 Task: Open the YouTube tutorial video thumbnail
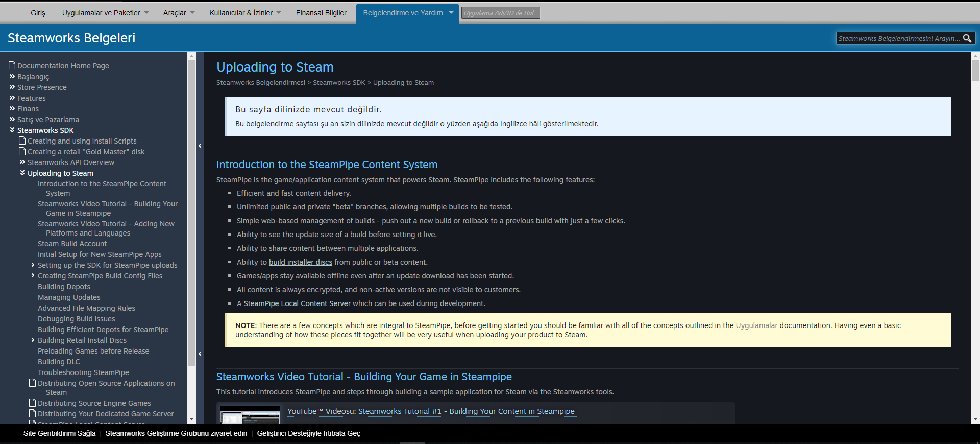(250, 414)
